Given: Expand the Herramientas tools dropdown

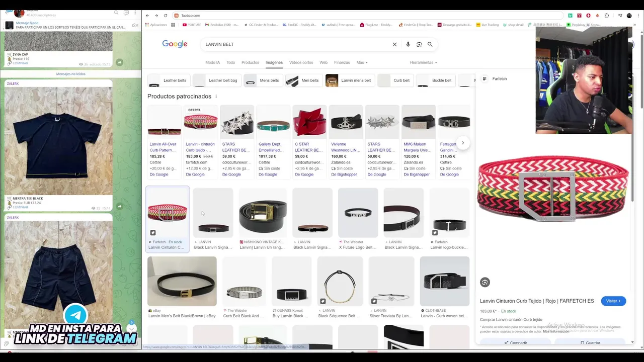Looking at the screenshot, I should pyautogui.click(x=423, y=62).
